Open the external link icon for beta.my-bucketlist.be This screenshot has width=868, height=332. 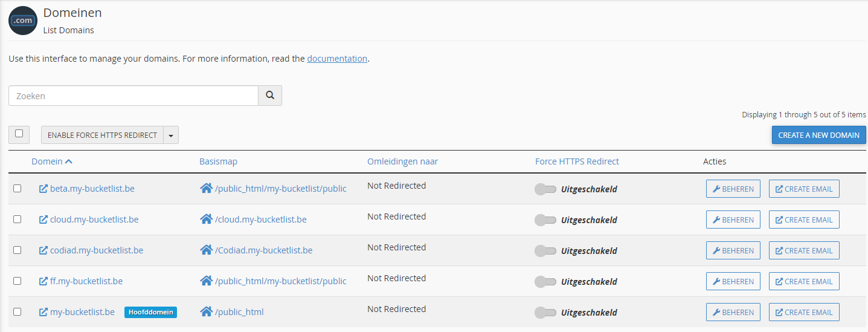[43, 189]
